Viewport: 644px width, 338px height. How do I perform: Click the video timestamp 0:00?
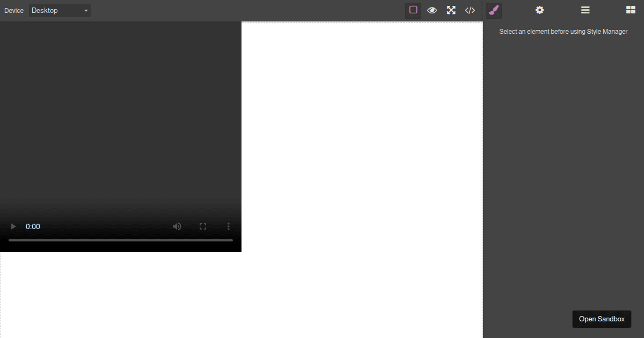click(x=33, y=226)
